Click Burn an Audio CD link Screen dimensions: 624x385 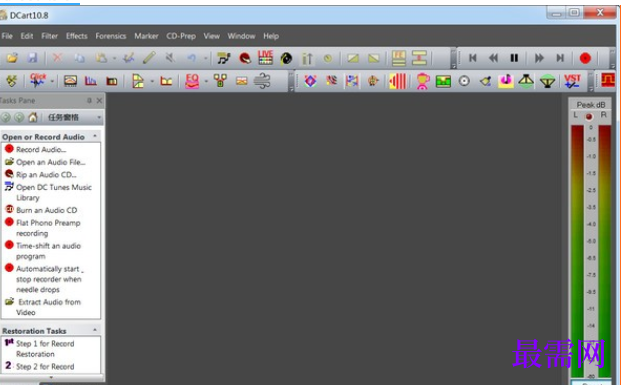[47, 210]
